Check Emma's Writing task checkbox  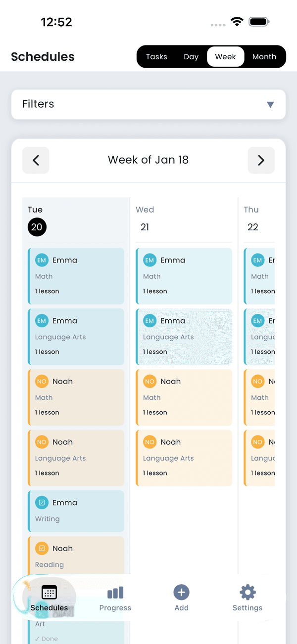42,503
